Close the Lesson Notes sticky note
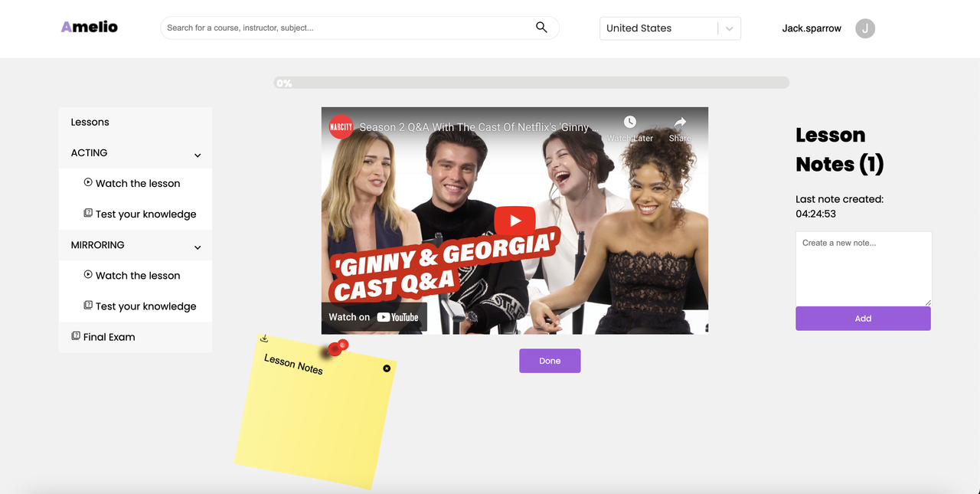The width and height of the screenshot is (980, 494). [x=387, y=368]
